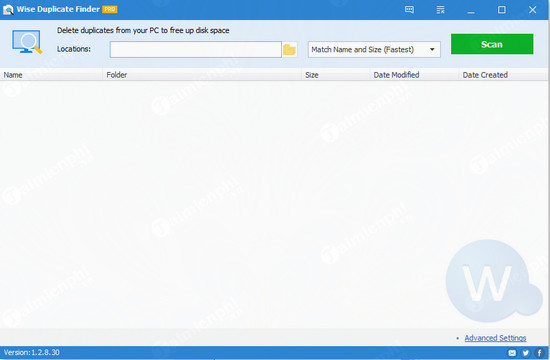This screenshot has width=550, height=360.
Task: Maximize the Wise Duplicate Finder window
Action: pos(502,9)
